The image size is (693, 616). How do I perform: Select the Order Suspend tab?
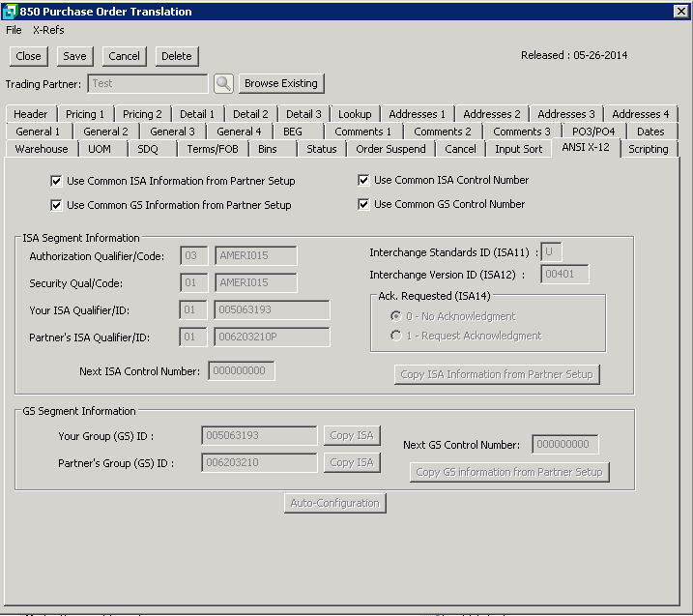pos(390,149)
